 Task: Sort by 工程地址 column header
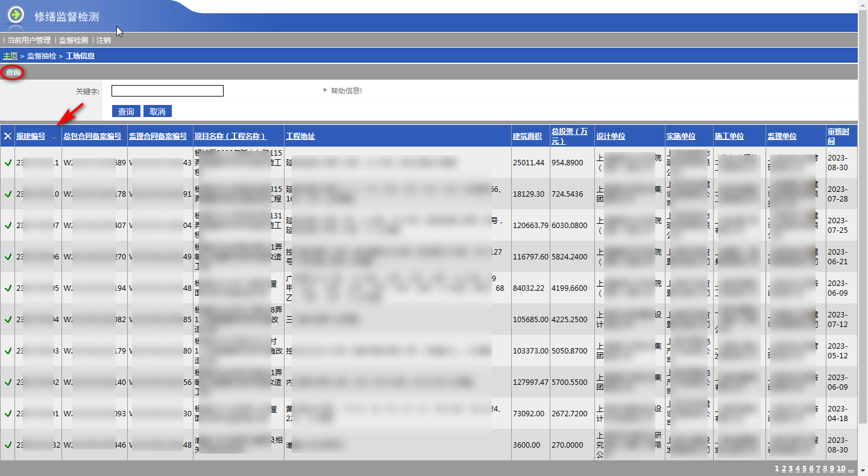(301, 136)
